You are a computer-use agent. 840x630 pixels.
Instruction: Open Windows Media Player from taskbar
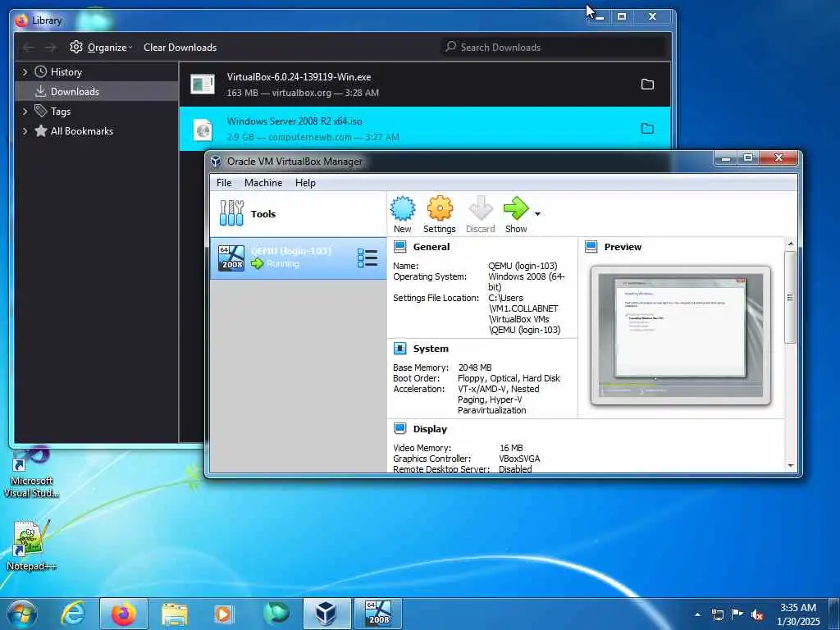pos(223,614)
